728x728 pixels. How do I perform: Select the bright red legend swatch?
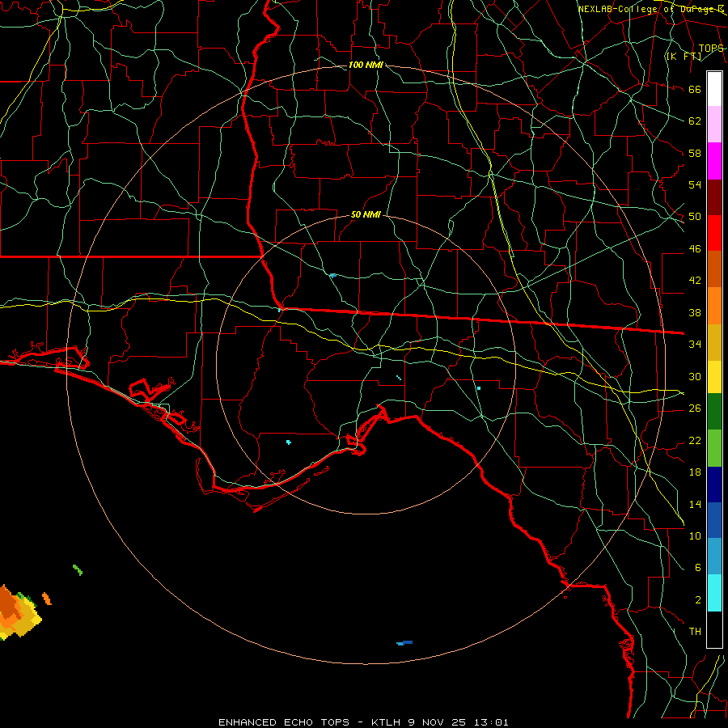click(x=714, y=233)
